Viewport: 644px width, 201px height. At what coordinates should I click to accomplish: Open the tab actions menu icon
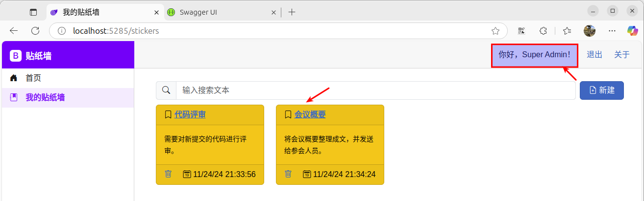33,12
